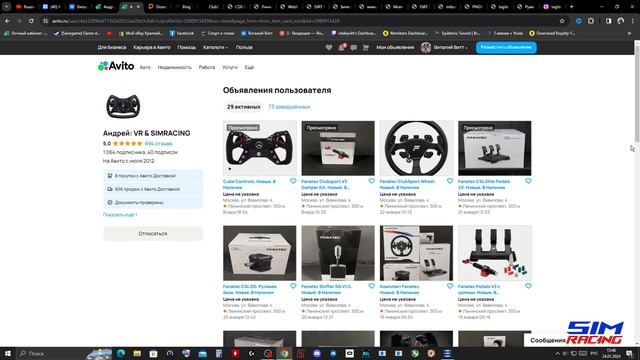
Task: Open the Windows Start menu
Action: point(7,353)
